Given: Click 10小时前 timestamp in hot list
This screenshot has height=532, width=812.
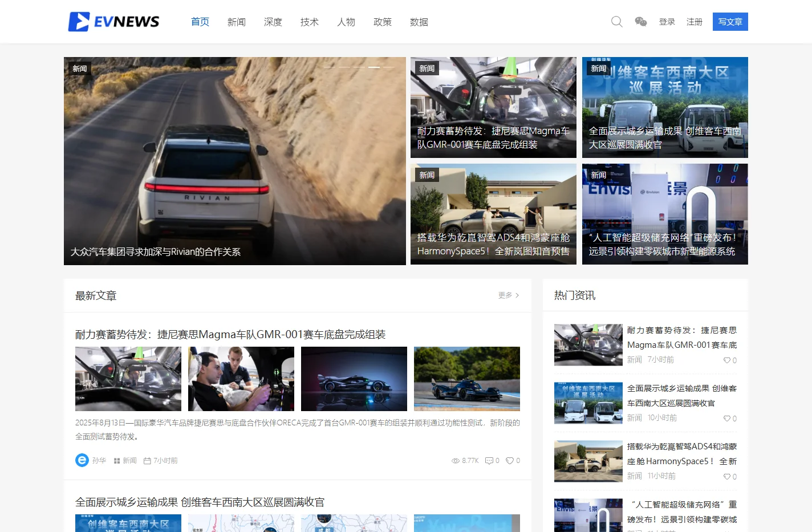Looking at the screenshot, I should tap(662, 418).
